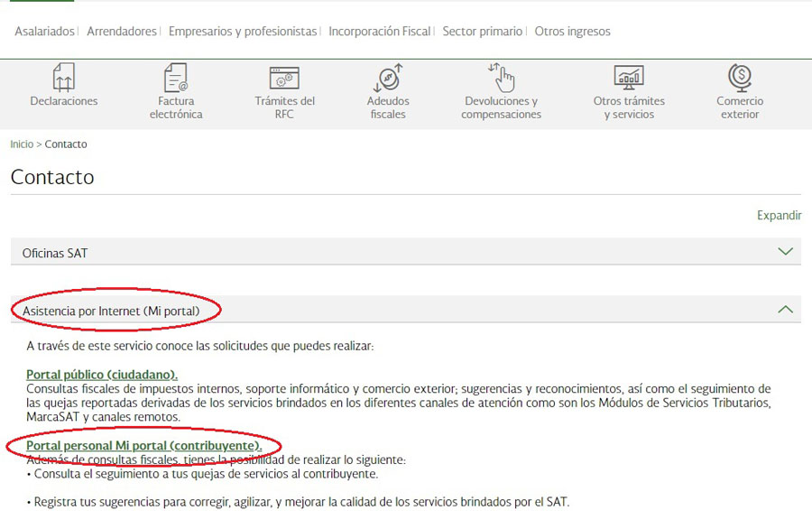812x511 pixels.
Task: Click the Declaraciones document icon
Action: coord(64,78)
